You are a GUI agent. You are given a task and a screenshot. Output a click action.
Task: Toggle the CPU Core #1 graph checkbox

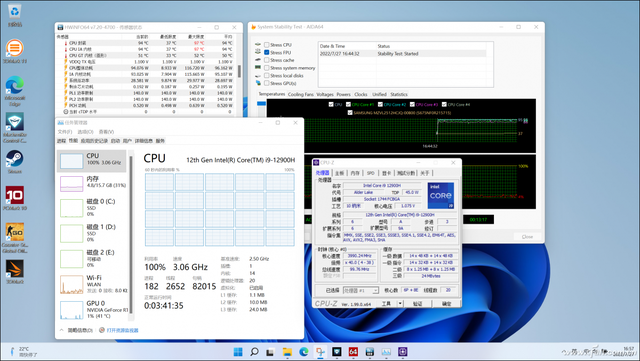(348, 105)
